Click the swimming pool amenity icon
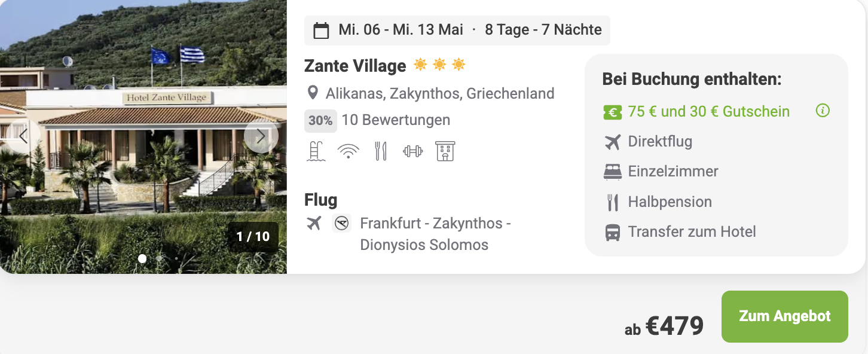Viewport: 868px width, 354px height. (316, 151)
